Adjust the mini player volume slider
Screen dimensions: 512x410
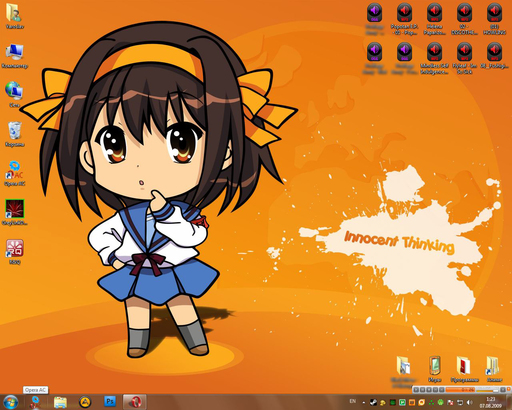(487, 391)
